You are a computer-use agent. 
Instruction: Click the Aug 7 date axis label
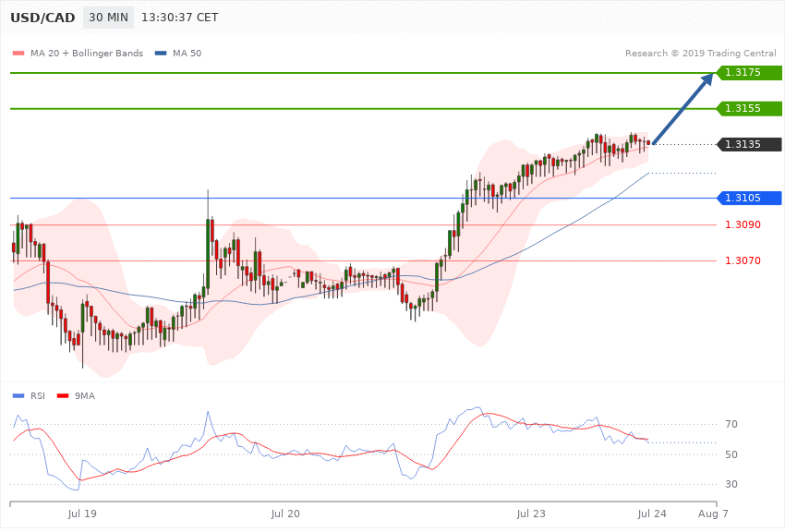pos(713,514)
